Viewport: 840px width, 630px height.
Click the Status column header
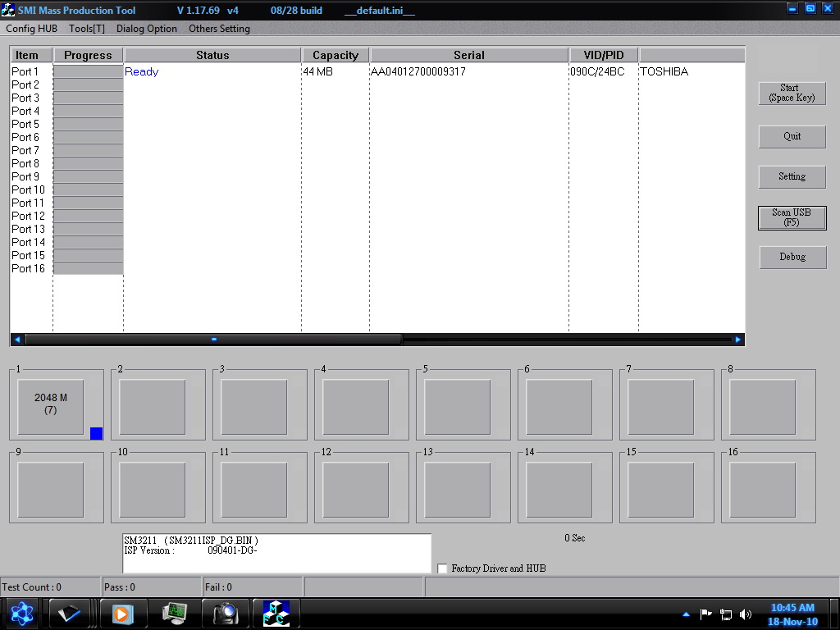point(212,55)
